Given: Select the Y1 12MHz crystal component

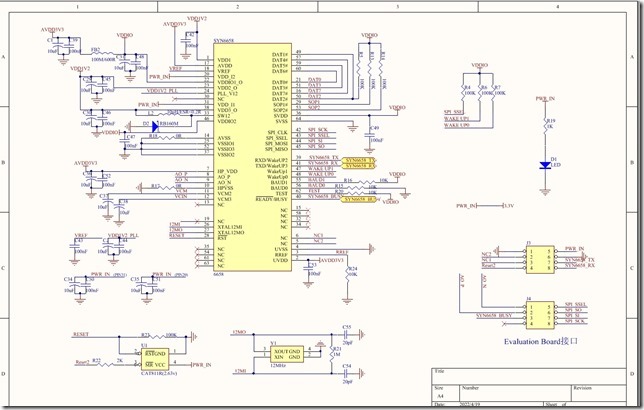Looking at the screenshot, I should [x=287, y=355].
